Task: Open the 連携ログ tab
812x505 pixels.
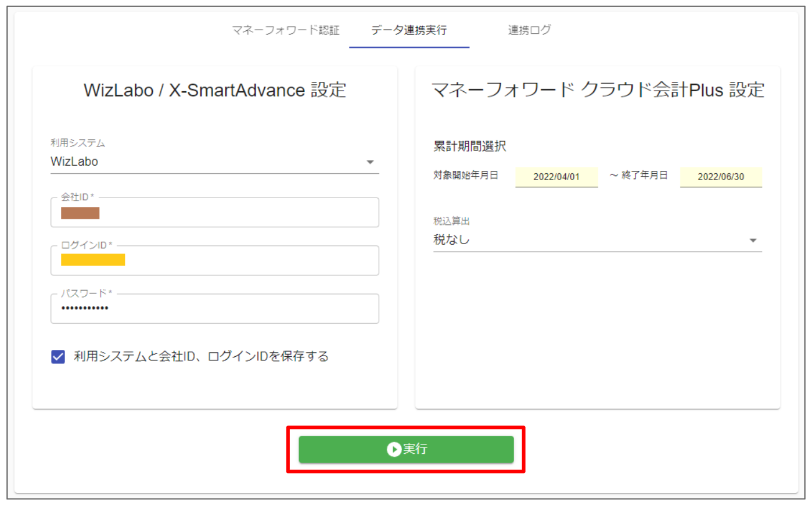Action: coord(529,30)
